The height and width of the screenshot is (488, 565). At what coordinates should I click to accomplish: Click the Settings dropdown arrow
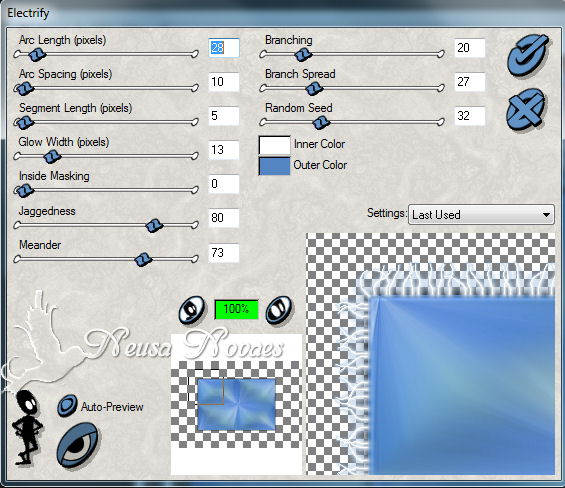(546, 215)
